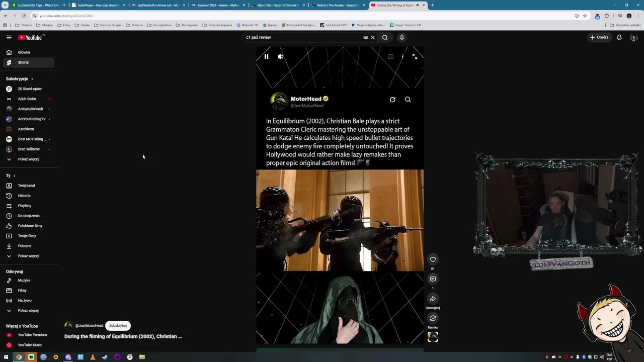Viewport: 644px width, 362px height.
Task: Open Polubione filmy liked videos
Action: pyautogui.click(x=28, y=226)
